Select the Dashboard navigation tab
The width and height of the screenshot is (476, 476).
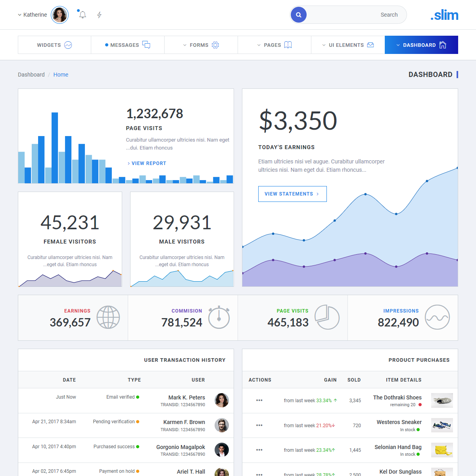click(x=421, y=45)
